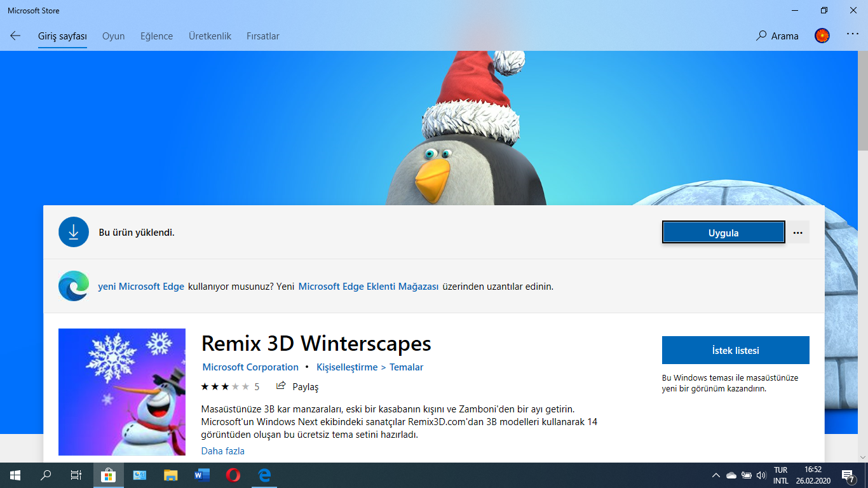Open taskbar search magnifier

pos(46,475)
